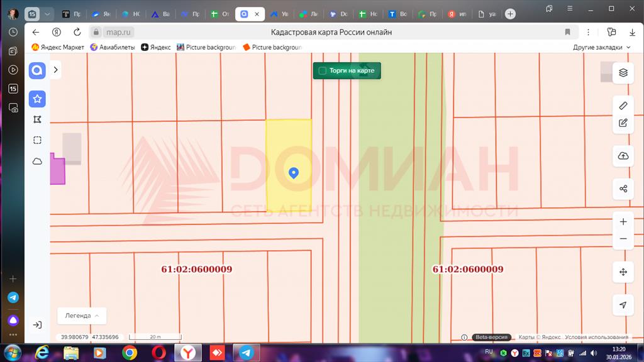Zoom in with the plus button
The image size is (644, 362).
coord(623,222)
